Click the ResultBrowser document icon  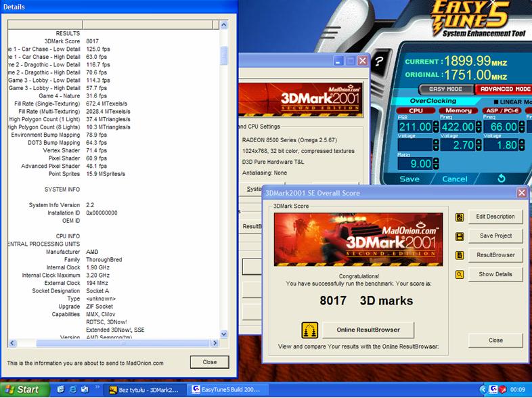(x=460, y=255)
